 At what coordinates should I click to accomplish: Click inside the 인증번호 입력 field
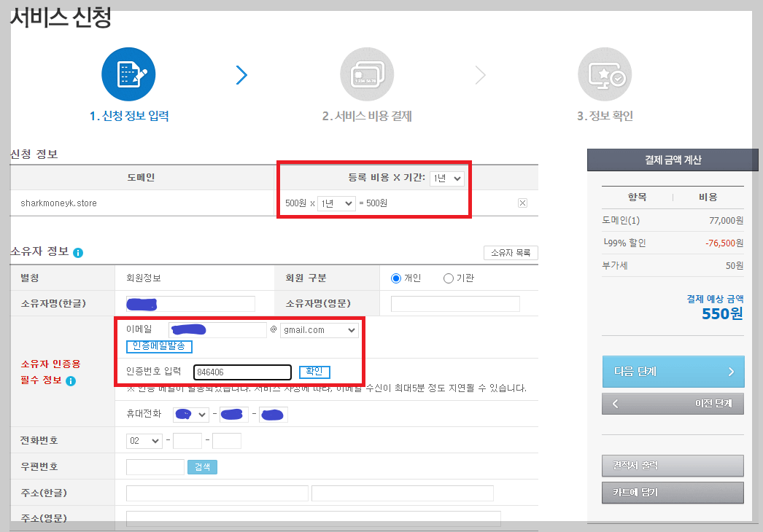[241, 372]
